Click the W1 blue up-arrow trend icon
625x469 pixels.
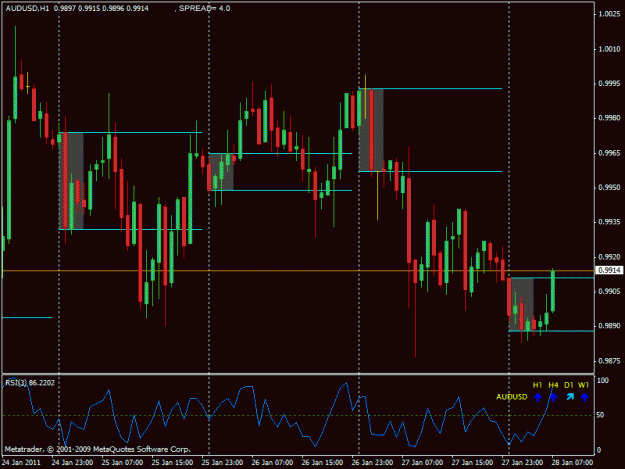pyautogui.click(x=584, y=397)
